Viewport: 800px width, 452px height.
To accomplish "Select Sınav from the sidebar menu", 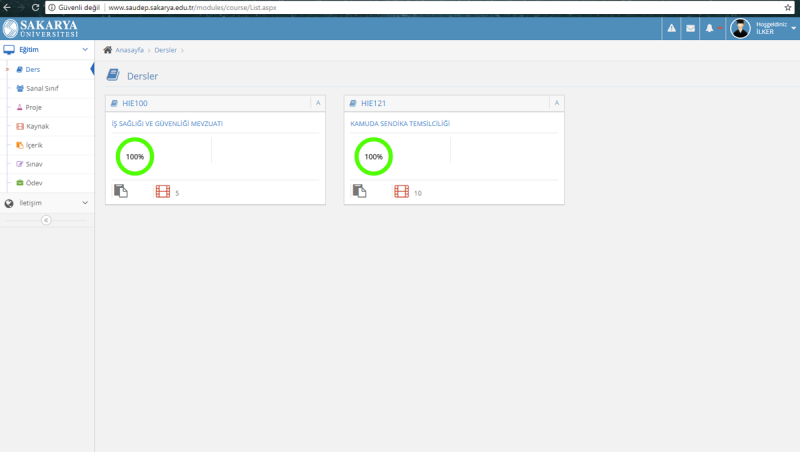I will click(34, 163).
